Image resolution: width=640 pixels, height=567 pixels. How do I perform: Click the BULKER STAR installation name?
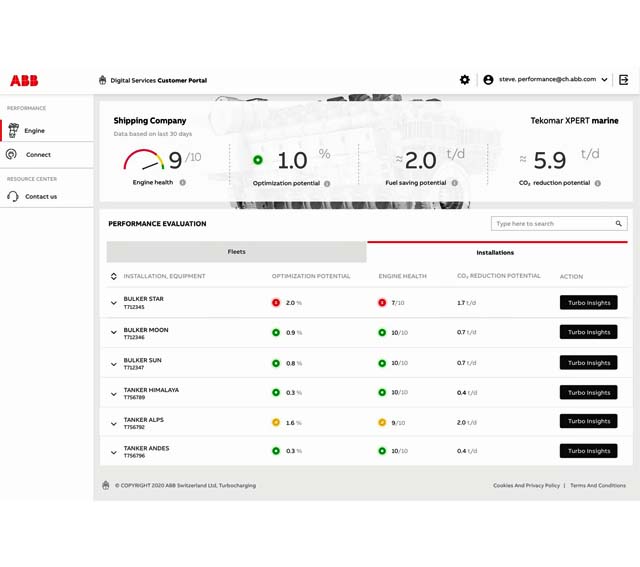tap(143, 299)
